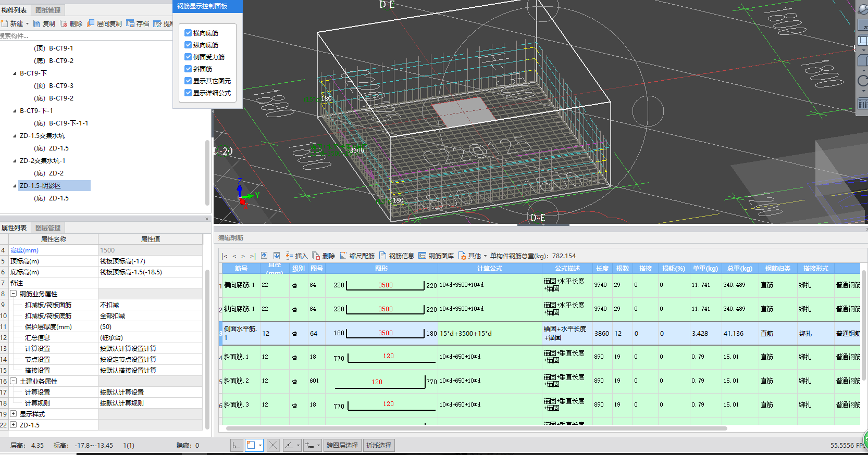Toggle 斜面筋 checkbox
The height and width of the screenshot is (455, 868).
click(x=188, y=69)
